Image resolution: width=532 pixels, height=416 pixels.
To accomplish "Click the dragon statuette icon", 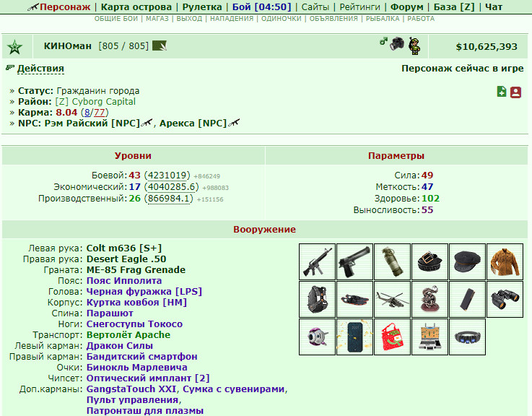I will [430, 299].
